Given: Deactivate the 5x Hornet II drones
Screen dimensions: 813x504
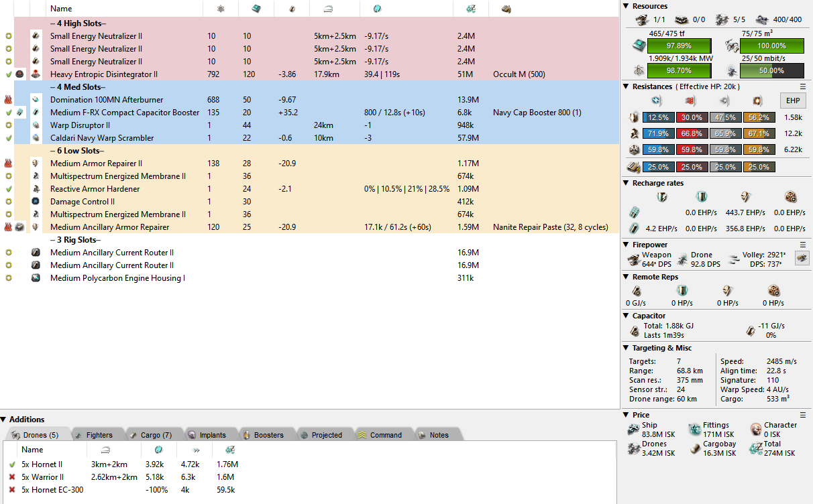Looking at the screenshot, I should (x=12, y=464).
